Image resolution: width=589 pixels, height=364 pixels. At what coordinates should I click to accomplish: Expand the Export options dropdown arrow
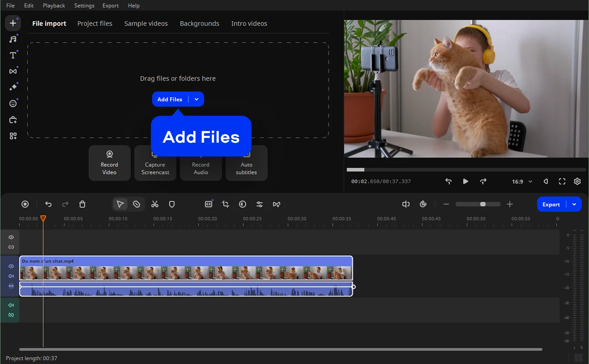[x=574, y=204]
